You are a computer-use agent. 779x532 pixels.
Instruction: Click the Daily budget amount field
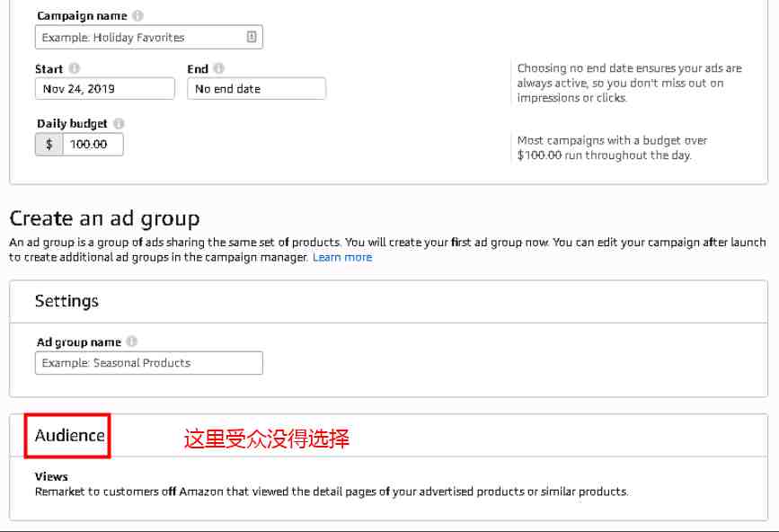pos(93,145)
